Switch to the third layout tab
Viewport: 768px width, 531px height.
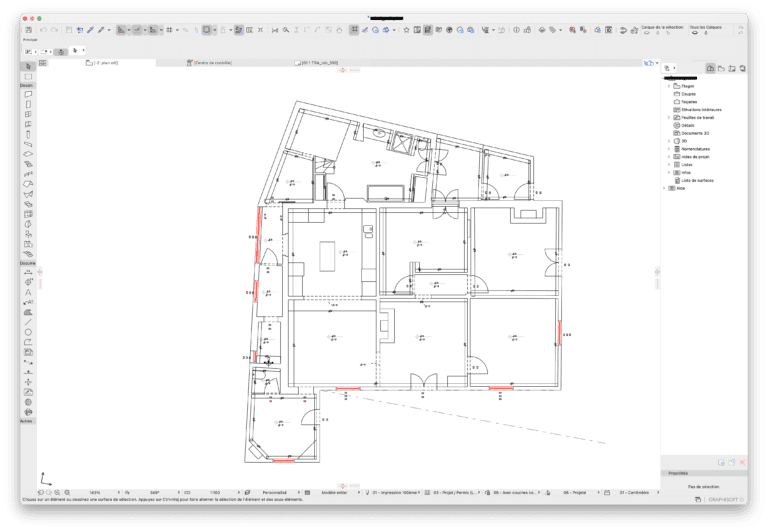tap(316, 63)
